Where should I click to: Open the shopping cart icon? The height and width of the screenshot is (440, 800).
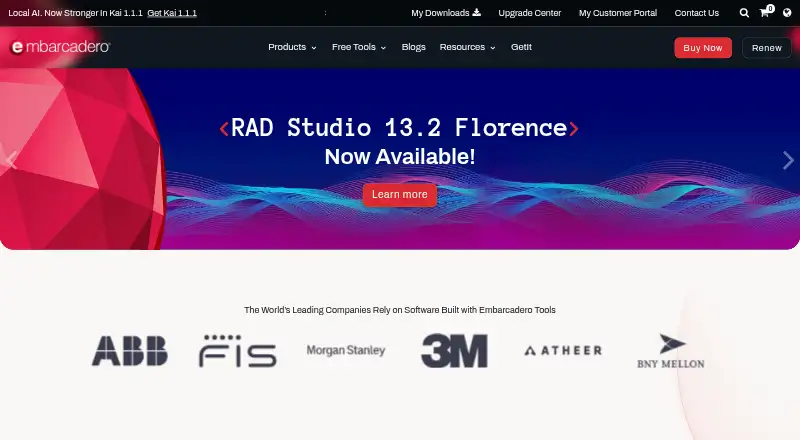point(766,12)
